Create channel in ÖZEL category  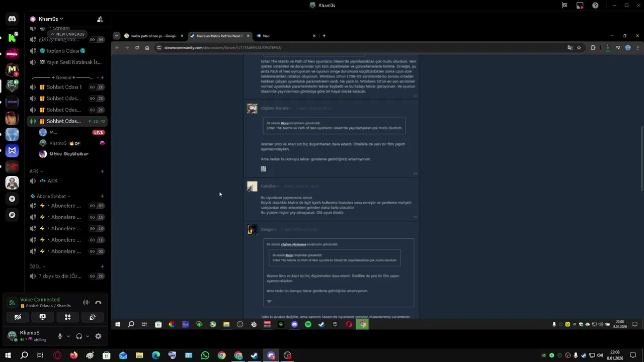(102, 266)
